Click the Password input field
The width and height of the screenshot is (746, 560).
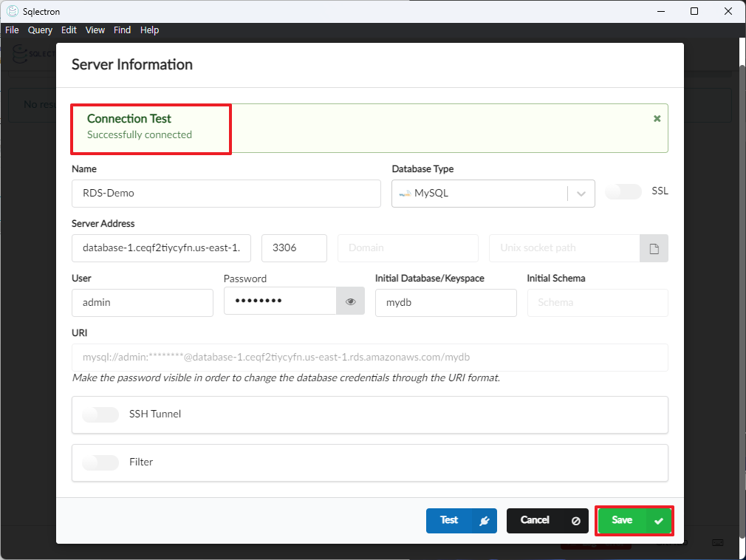[280, 301]
